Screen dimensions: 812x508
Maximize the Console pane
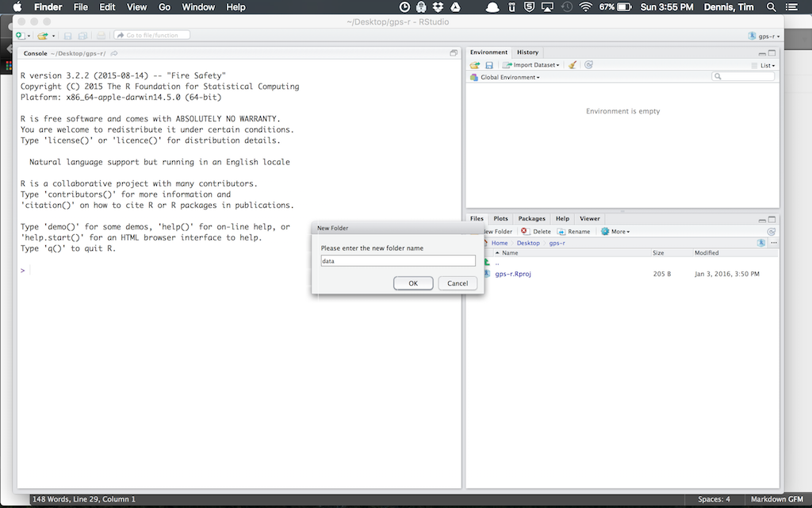point(454,53)
